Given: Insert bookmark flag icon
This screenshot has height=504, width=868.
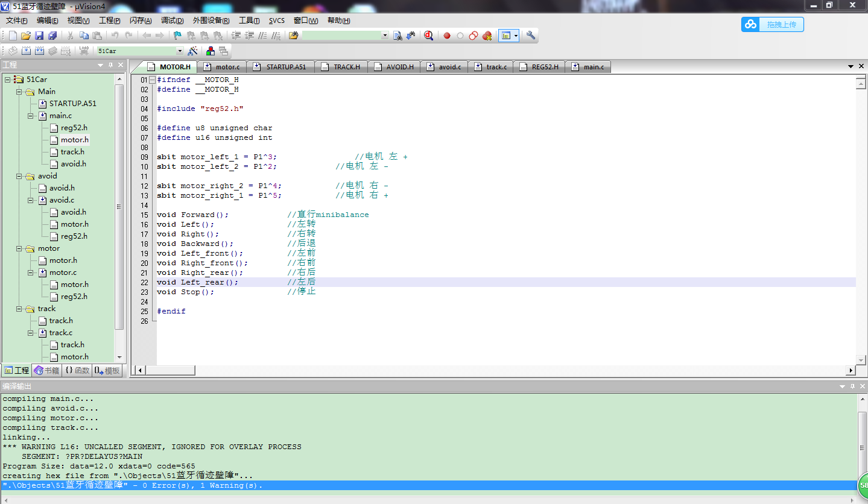Looking at the screenshot, I should pyautogui.click(x=177, y=36).
